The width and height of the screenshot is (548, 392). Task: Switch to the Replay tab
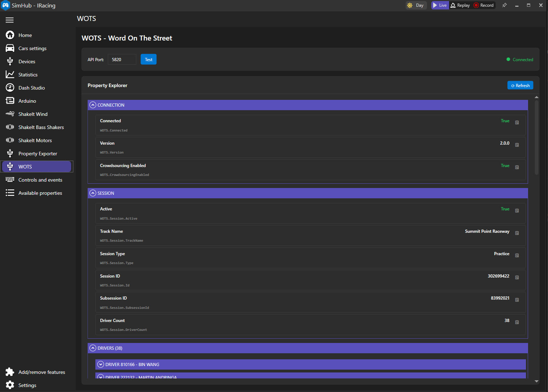tap(460, 5)
